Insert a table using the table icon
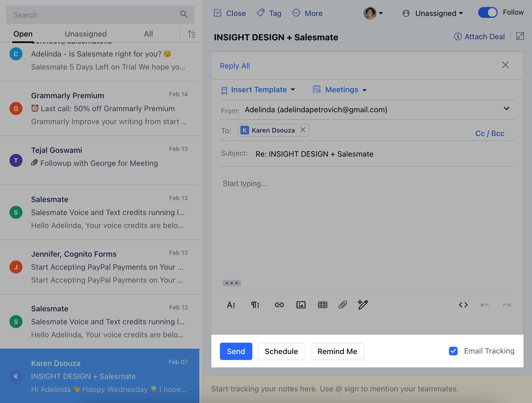 322,305
